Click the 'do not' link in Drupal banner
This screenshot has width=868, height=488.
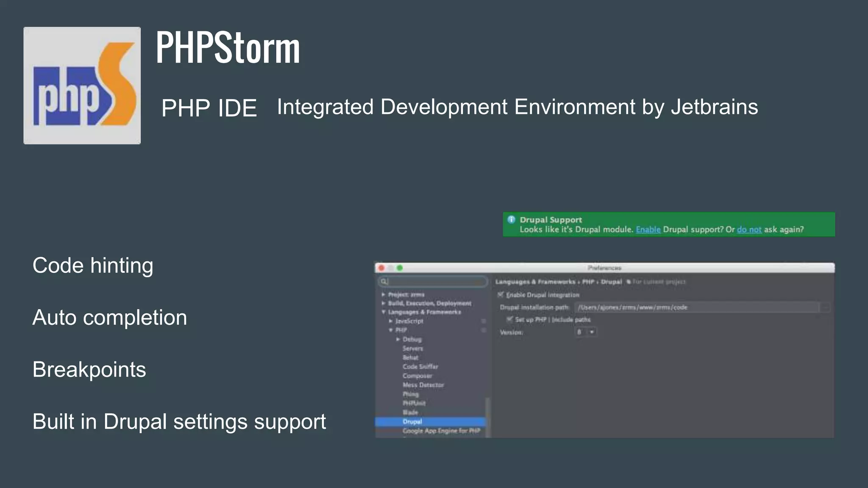pyautogui.click(x=749, y=230)
